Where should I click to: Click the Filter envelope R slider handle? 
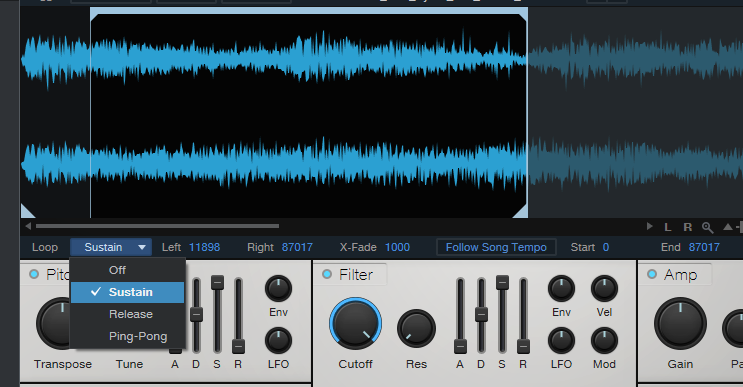(x=523, y=347)
